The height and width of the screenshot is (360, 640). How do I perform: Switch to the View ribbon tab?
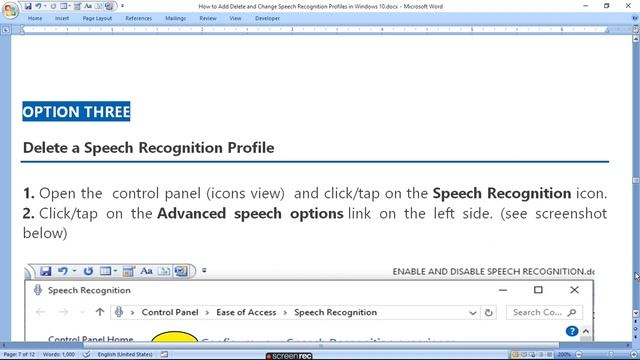(235, 18)
